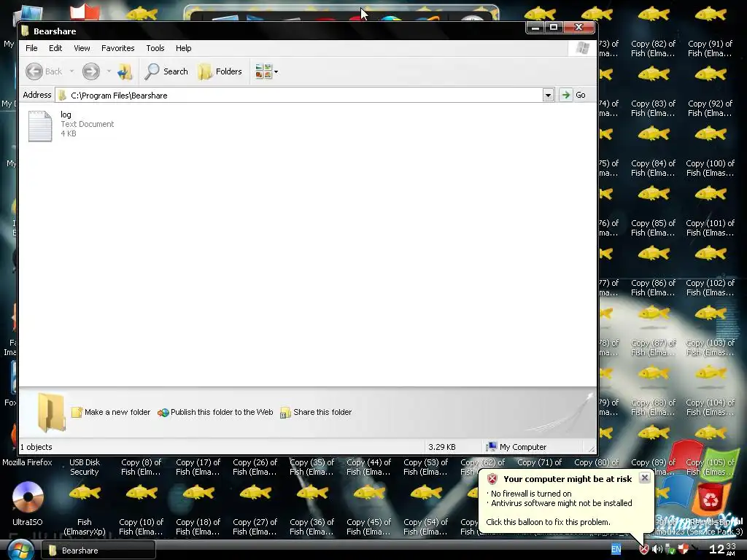The height and width of the screenshot is (560, 747).
Task: Open the Back history dropdown arrow
Action: coord(71,71)
